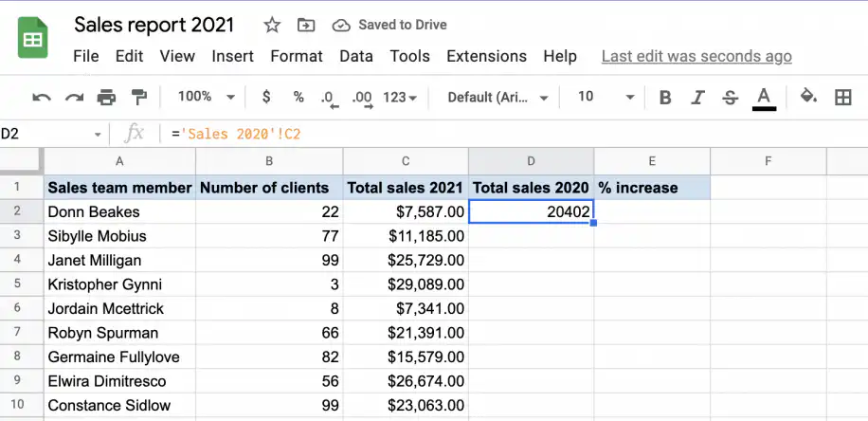
Task: Click the Undo arrow
Action: [x=42, y=98]
